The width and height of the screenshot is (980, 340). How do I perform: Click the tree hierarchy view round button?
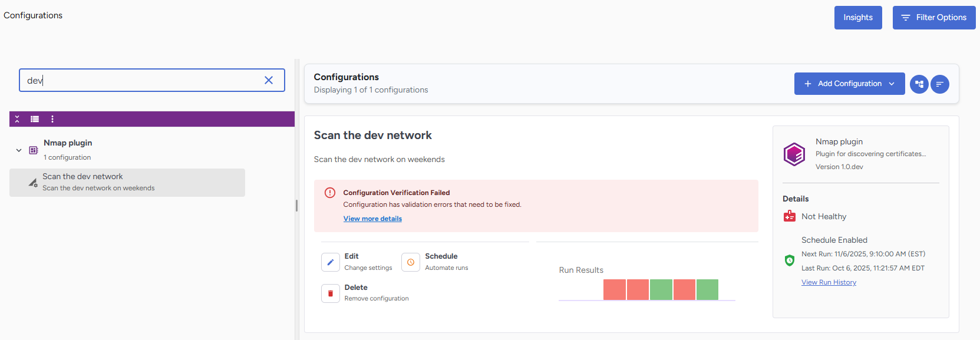tap(919, 84)
